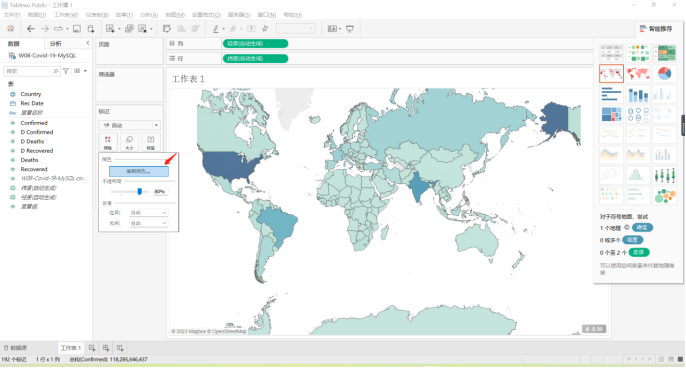This screenshot has width=686, height=368.
Task: Select the horizontal bars chart in Show Me
Action: [x=611, y=94]
